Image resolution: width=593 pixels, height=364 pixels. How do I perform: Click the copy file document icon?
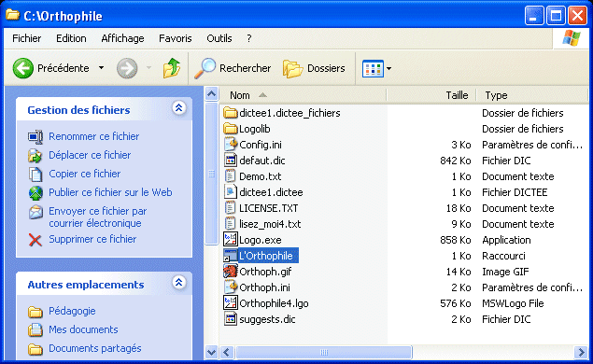35,175
